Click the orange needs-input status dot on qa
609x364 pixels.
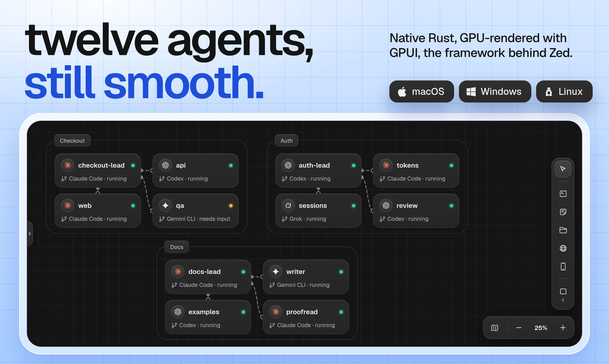point(231,206)
